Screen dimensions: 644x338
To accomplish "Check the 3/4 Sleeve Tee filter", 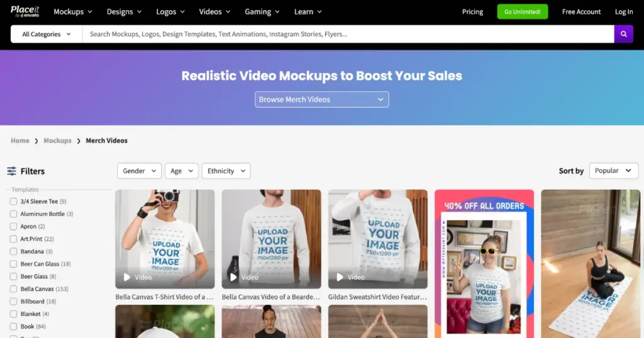I will tap(14, 202).
